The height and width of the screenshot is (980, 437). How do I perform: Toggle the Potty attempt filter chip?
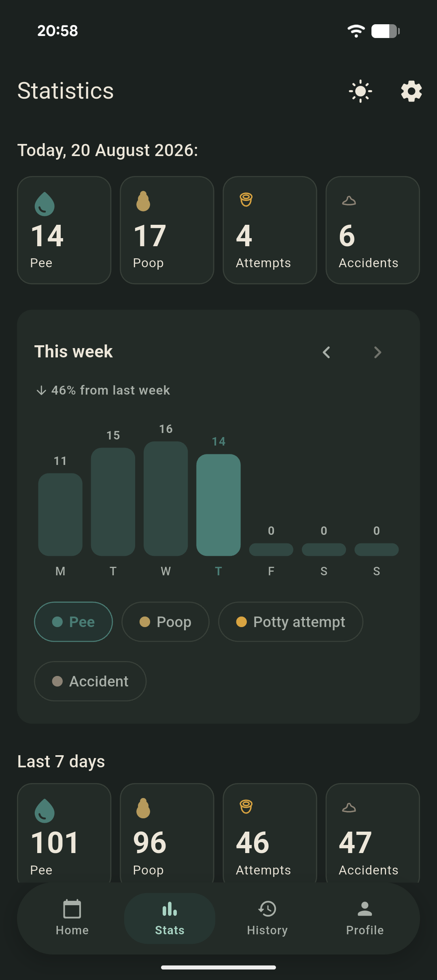click(x=291, y=622)
